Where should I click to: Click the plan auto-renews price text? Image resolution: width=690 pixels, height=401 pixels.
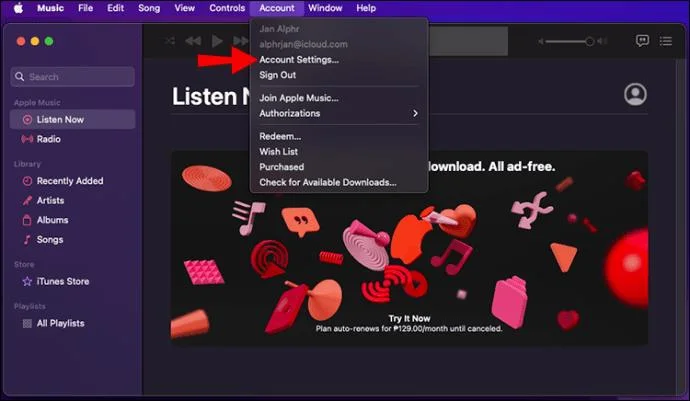coord(409,328)
